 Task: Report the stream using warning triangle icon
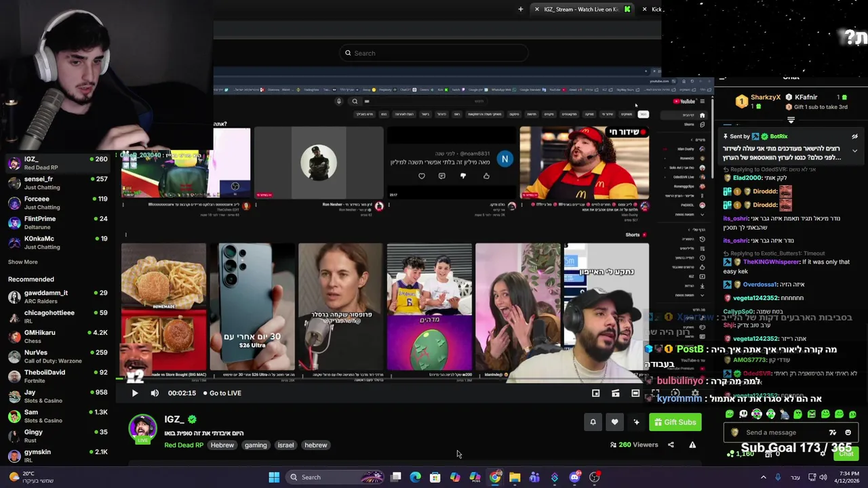692,445
